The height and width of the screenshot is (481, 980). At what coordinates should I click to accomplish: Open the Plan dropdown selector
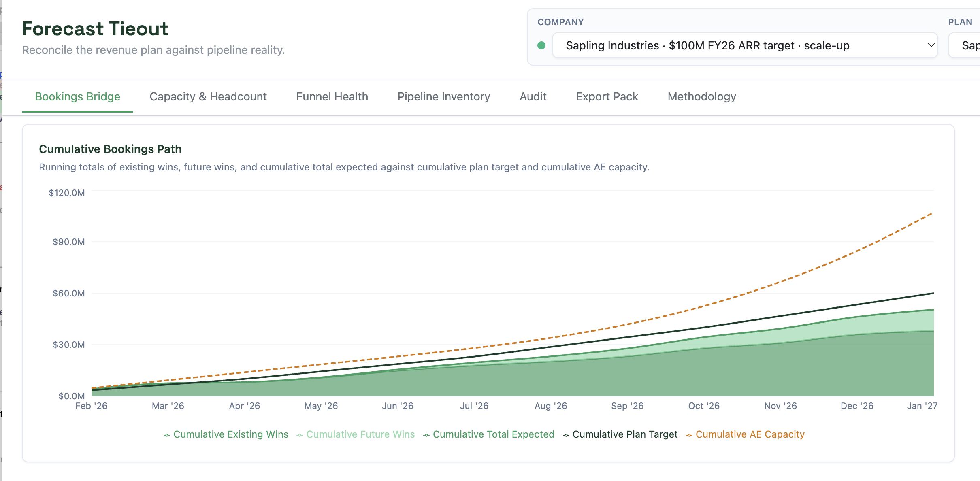click(964, 45)
